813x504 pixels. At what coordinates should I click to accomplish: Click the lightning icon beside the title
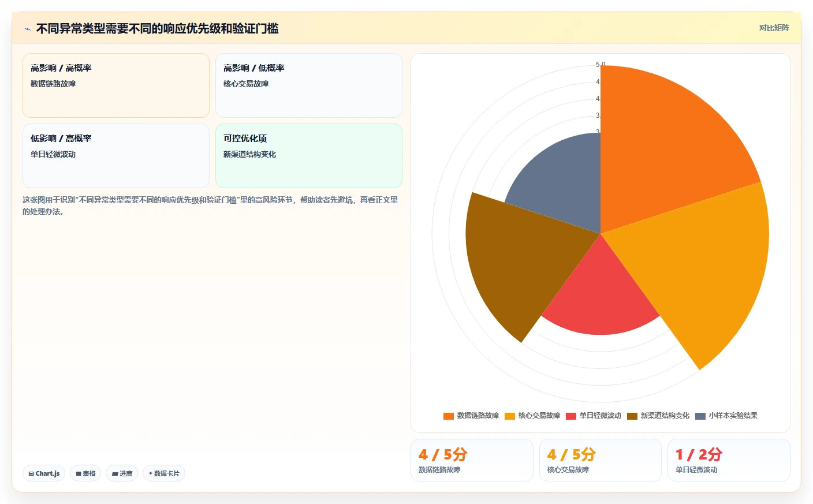click(27, 29)
